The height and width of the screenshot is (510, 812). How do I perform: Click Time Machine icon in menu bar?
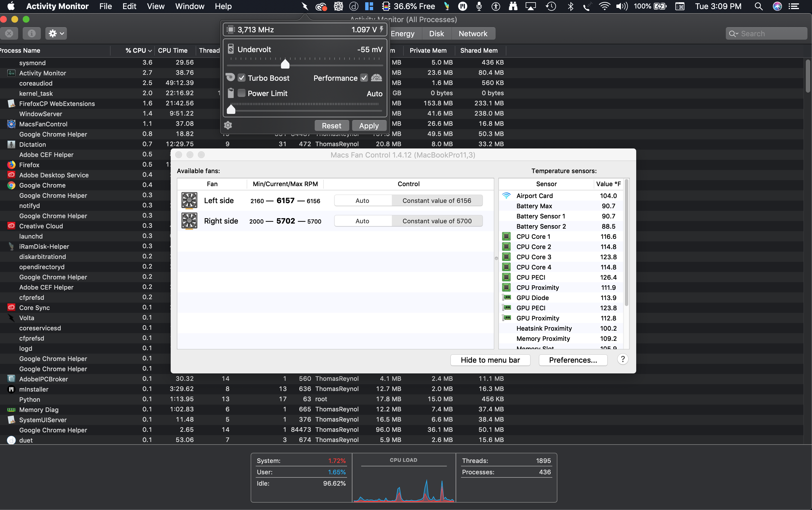pyautogui.click(x=551, y=7)
